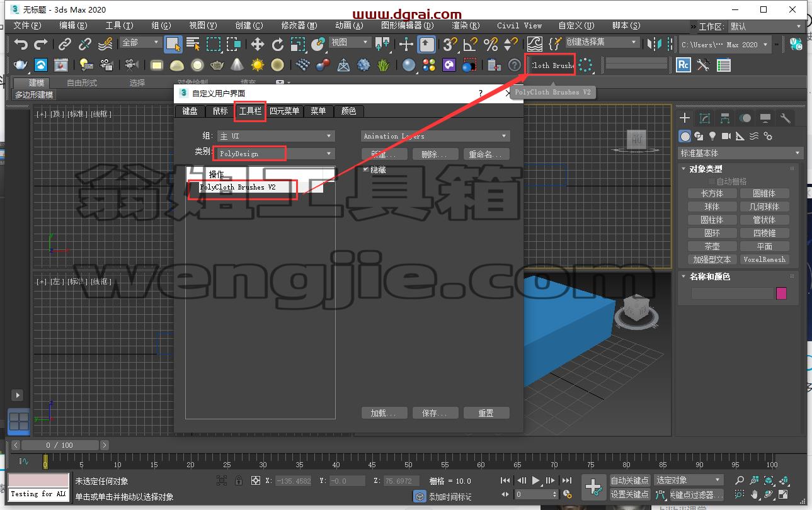Open the 全部 selection filter dropdown

tap(140, 42)
